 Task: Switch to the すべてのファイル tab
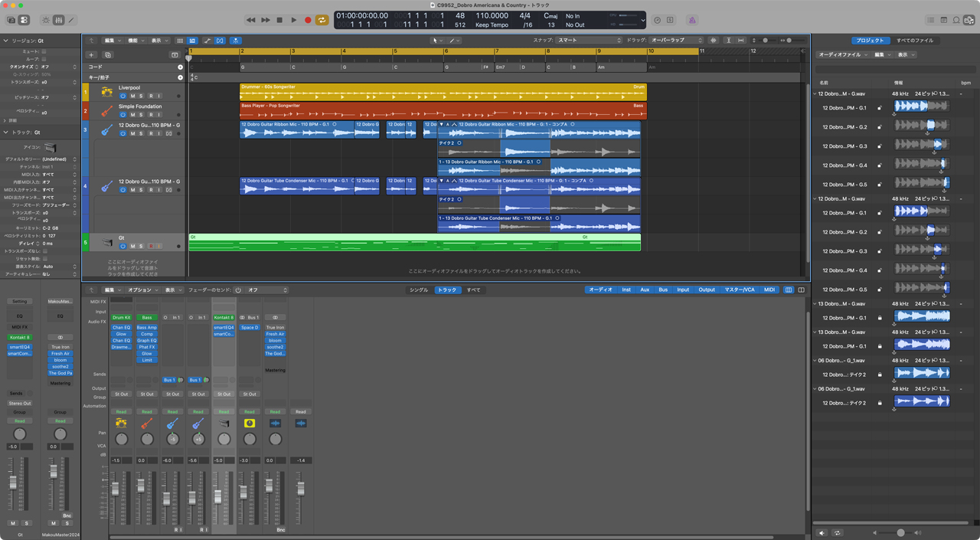click(x=914, y=40)
